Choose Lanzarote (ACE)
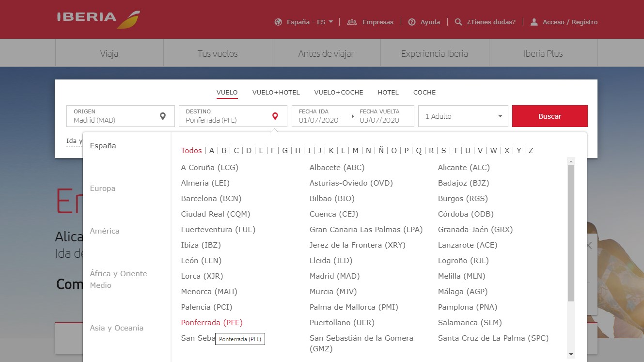This screenshot has height=362, width=644. (468, 245)
